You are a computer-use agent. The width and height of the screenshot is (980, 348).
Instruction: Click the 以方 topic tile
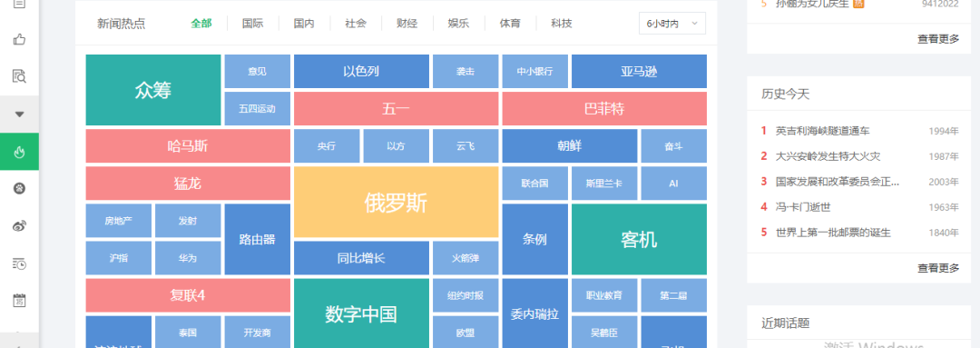[x=397, y=146]
